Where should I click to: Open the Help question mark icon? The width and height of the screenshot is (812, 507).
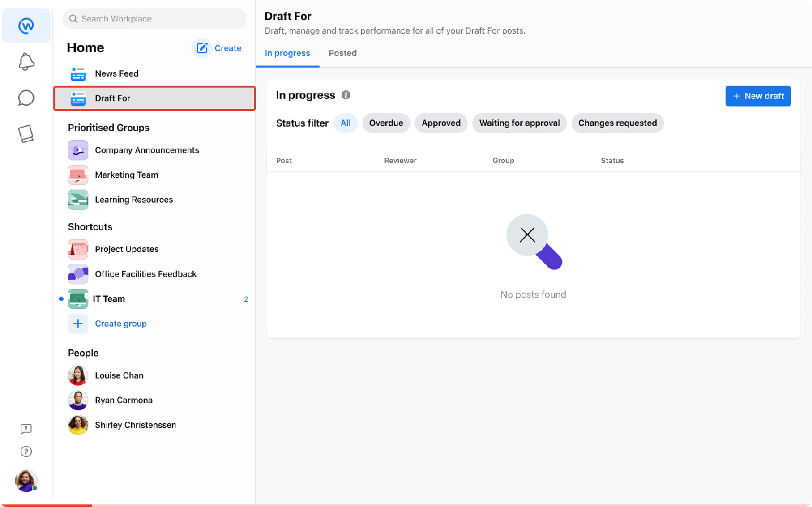point(26,451)
